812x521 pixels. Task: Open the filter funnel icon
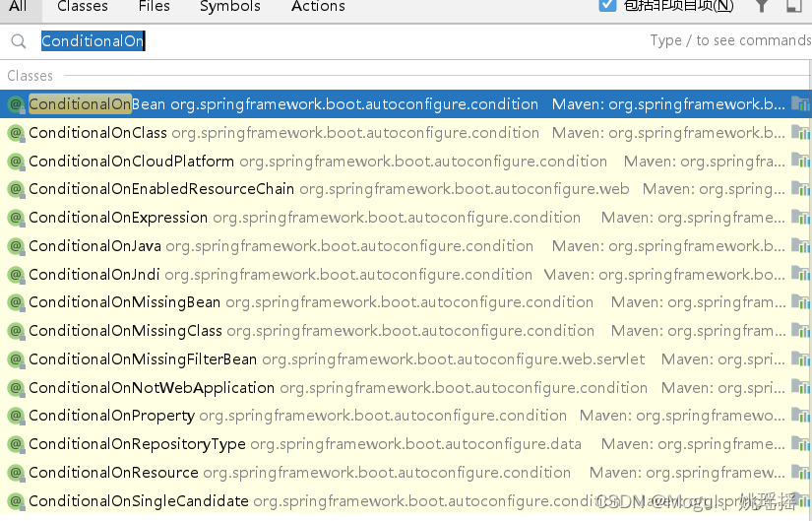click(761, 6)
